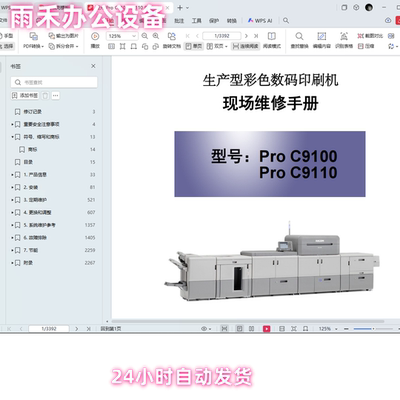This screenshot has width=400, height=400.
Task: Open the Protect (保护) menu
Action: [x=214, y=21]
